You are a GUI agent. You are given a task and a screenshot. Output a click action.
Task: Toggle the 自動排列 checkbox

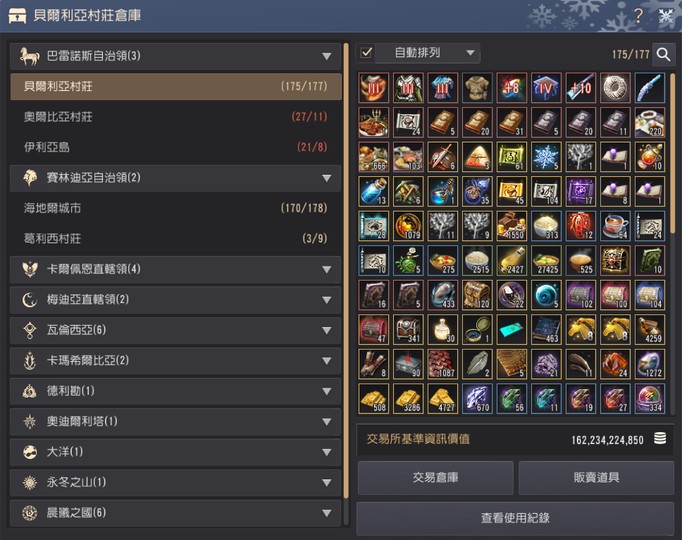[x=366, y=53]
